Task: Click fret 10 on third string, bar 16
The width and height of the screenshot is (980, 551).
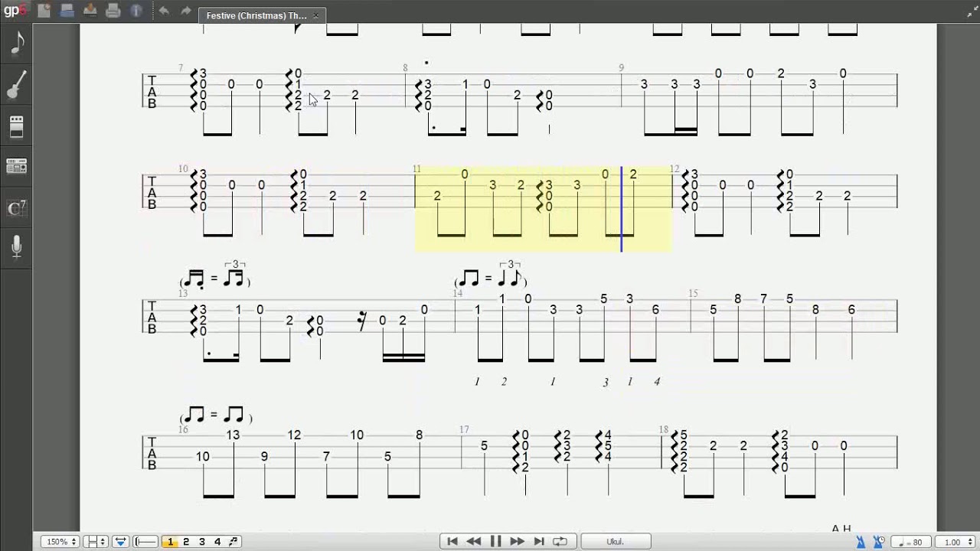Action: pyautogui.click(x=202, y=456)
